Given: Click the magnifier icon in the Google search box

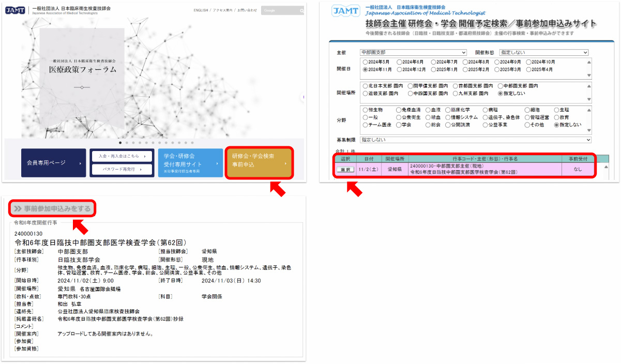Looking at the screenshot, I should coord(301,10).
